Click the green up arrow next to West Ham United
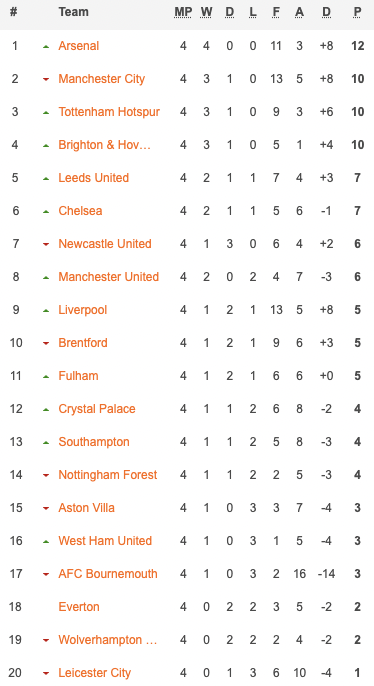 (46, 542)
